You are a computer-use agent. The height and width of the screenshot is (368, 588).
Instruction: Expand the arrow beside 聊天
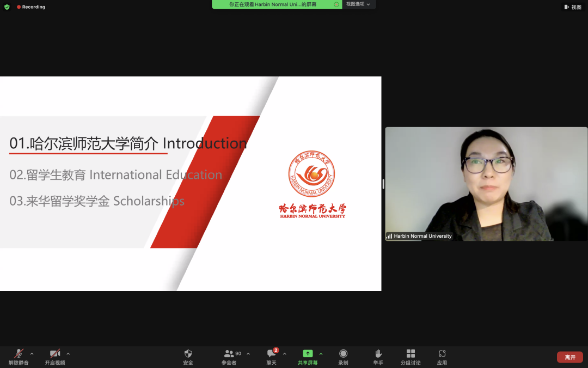[285, 354]
